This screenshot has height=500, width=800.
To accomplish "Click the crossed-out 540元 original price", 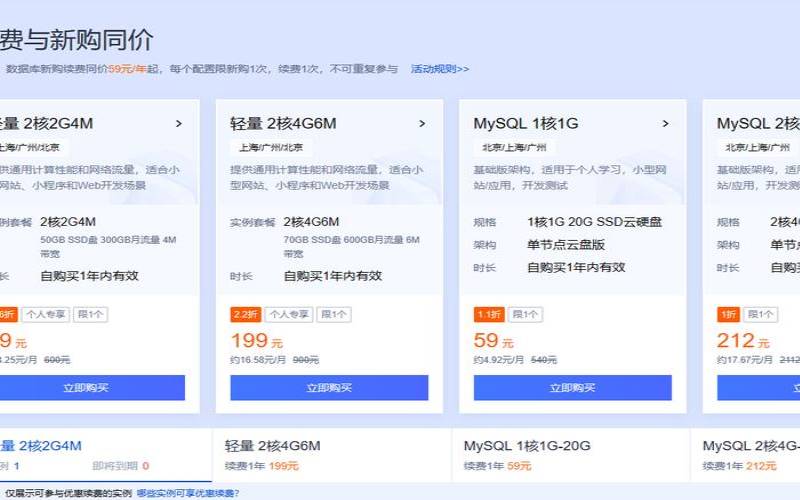I will [543, 360].
